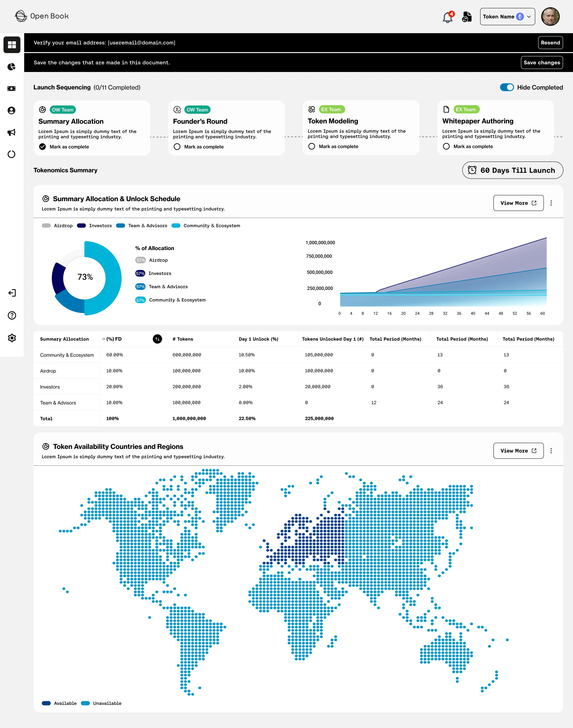Click the document sync icon in header

click(x=467, y=17)
